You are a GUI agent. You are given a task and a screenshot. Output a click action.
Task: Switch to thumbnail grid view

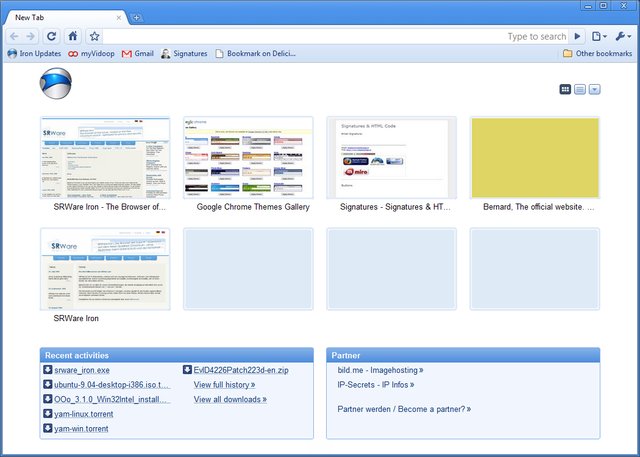click(x=565, y=89)
